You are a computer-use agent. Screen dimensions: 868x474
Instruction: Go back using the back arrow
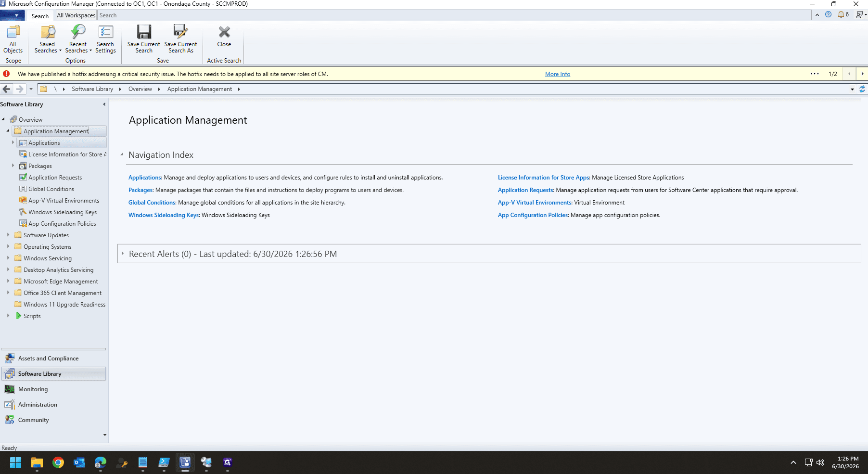click(x=6, y=89)
